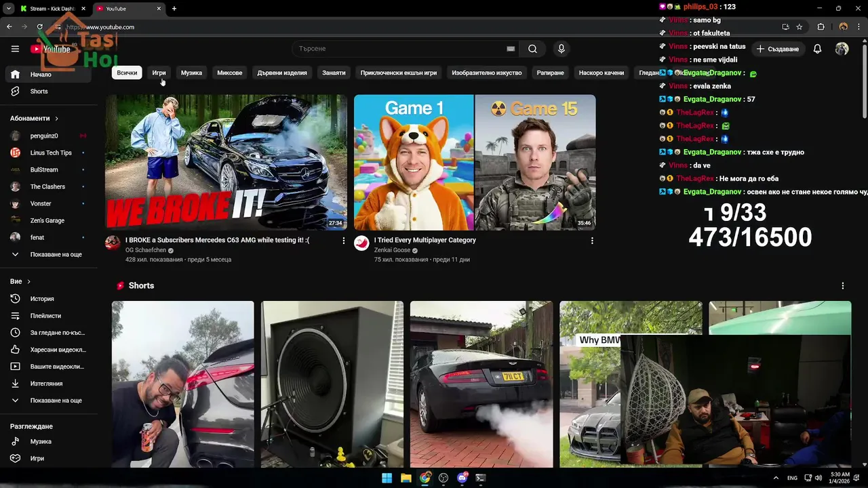Viewport: 868px width, 488px height.
Task: Play I Tried Every Multiplayer Category thumbnail
Action: pos(475,162)
